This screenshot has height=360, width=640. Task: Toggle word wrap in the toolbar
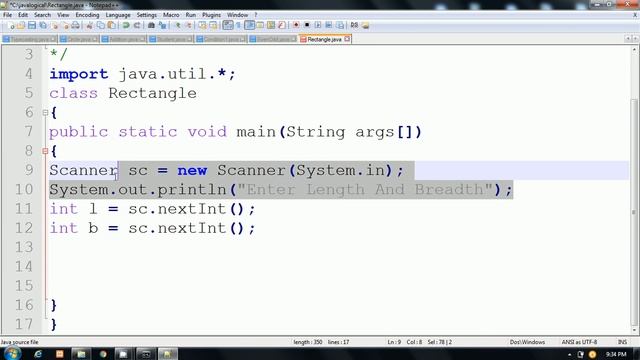coord(228,25)
